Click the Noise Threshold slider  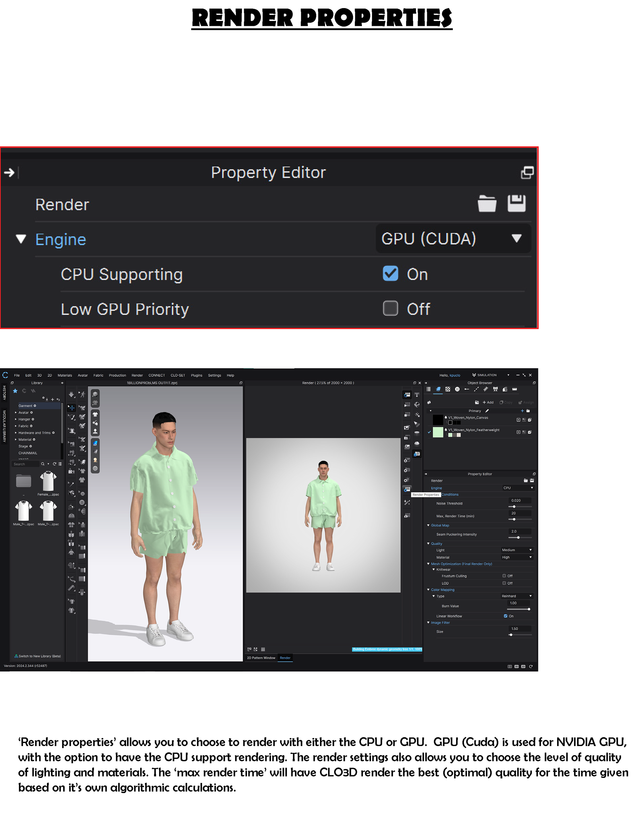520,506
